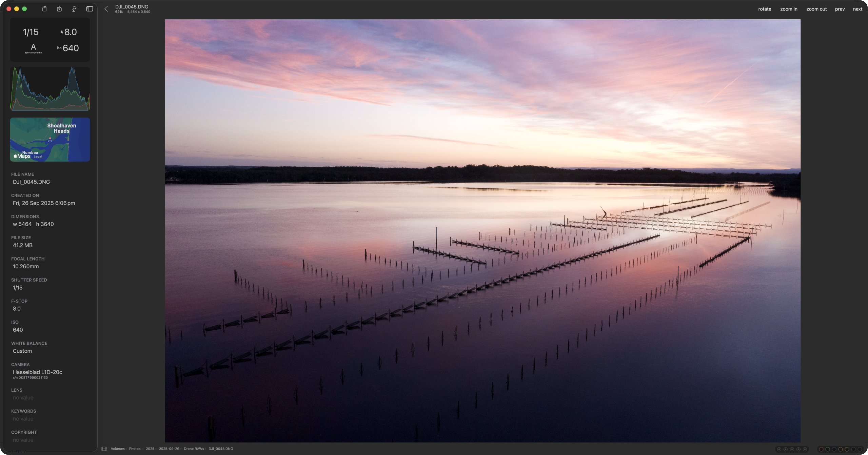This screenshot has width=868, height=455.
Task: Toggle the filmstrip icon in bottom bar
Action: click(x=104, y=449)
